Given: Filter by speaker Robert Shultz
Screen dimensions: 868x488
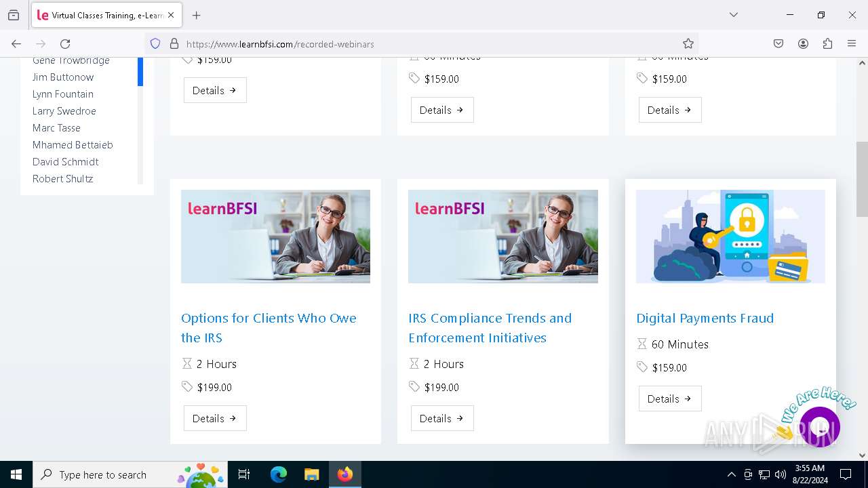Looking at the screenshot, I should click(63, 179).
